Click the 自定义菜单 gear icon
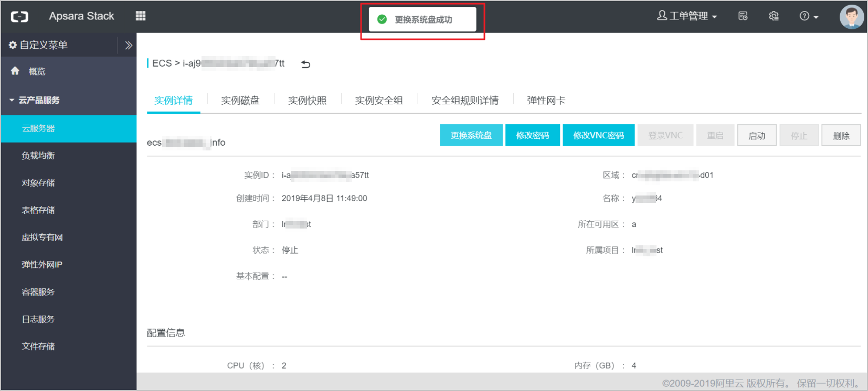Image resolution: width=868 pixels, height=391 pixels. tap(13, 45)
